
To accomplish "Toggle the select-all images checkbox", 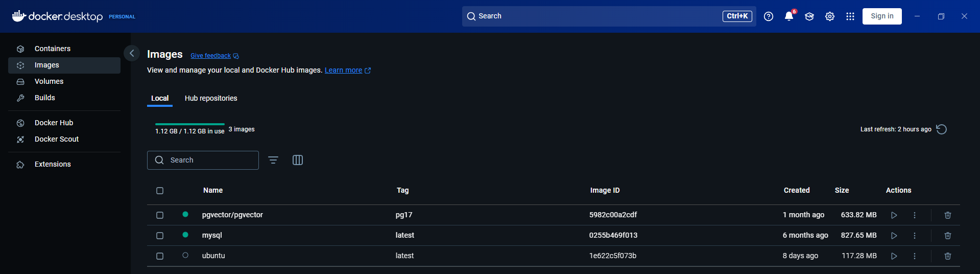I will coord(160,191).
